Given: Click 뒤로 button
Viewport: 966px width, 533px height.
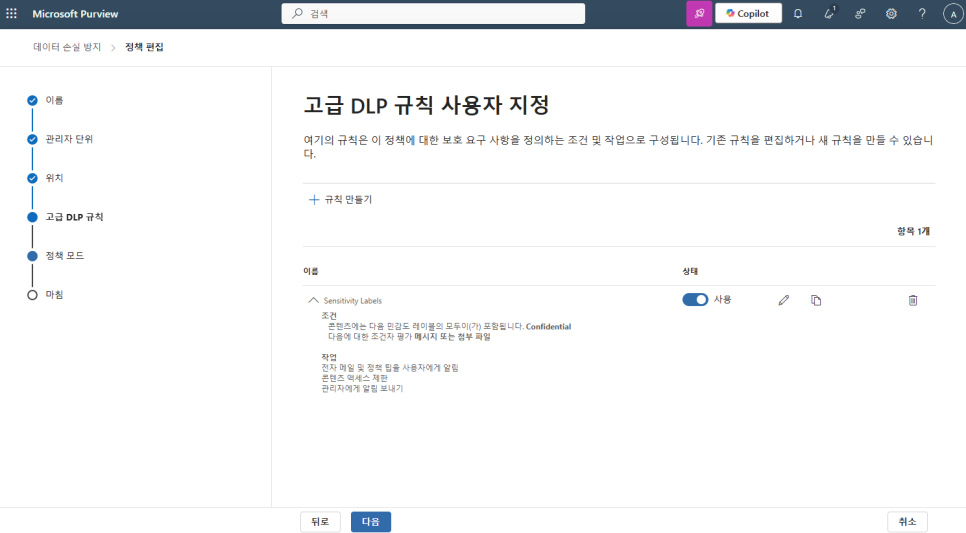Looking at the screenshot, I should coord(320,522).
